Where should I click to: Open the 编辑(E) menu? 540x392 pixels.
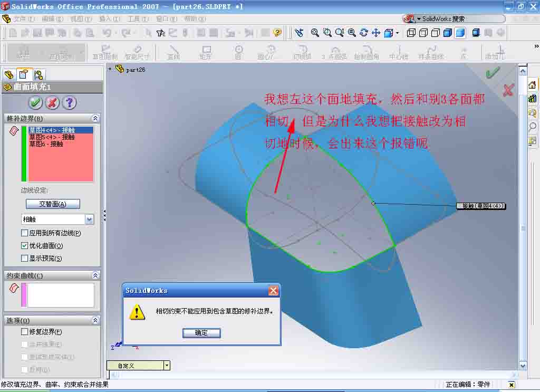53,19
